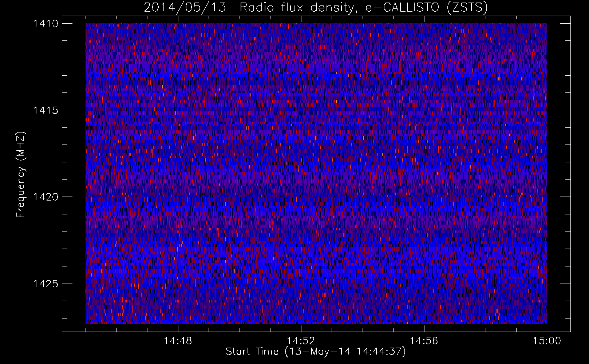
Task: Click the radio spectrogram plot area
Action: pos(316,174)
